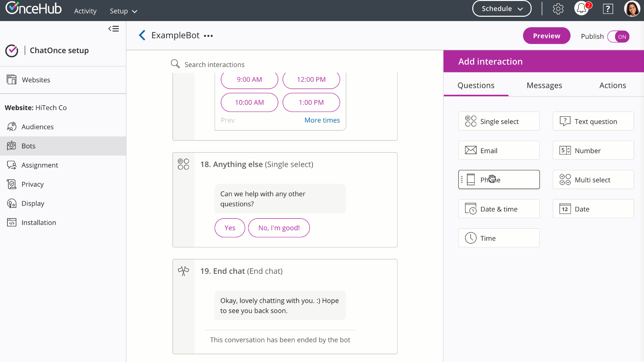The height and width of the screenshot is (362, 644).
Task: Open the settings gear icon
Action: 558,9
